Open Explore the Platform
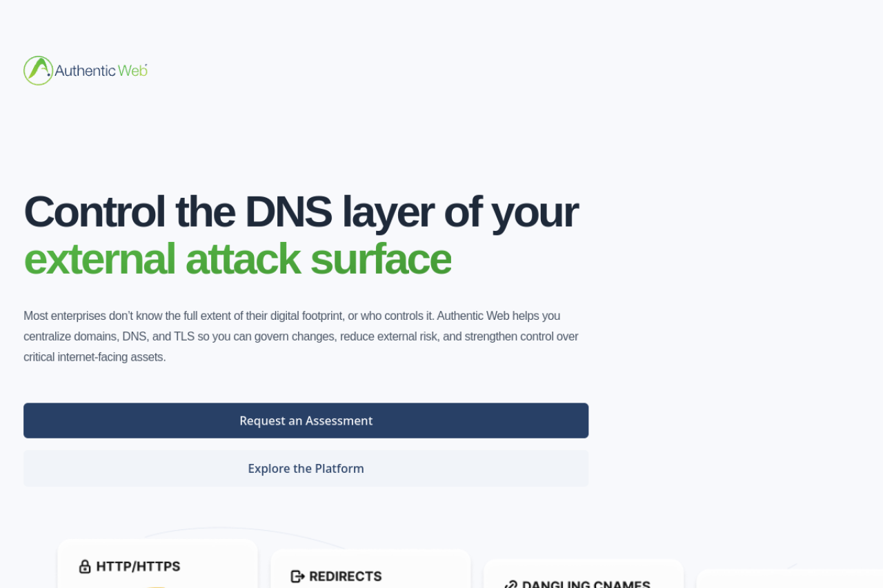This screenshot has height=588, width=883. (x=306, y=469)
